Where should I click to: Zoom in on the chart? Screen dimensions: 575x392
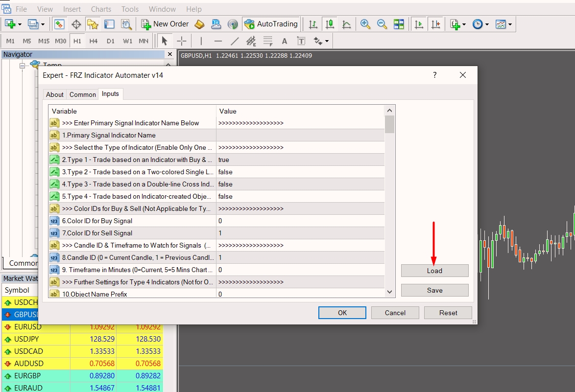click(x=365, y=24)
